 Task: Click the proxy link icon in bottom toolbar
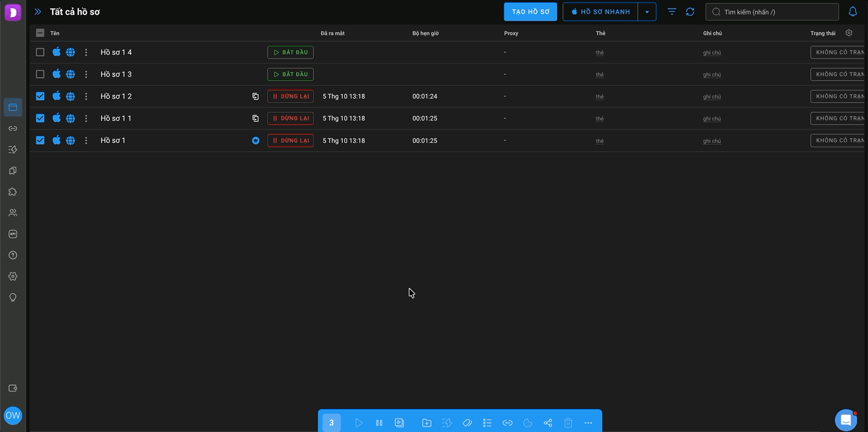(x=508, y=423)
